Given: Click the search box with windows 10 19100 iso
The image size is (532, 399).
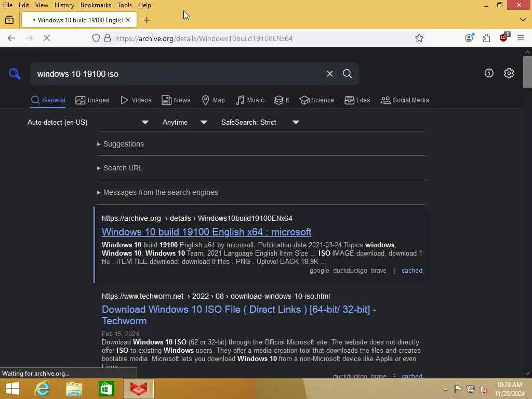Looking at the screenshot, I should pos(177,74).
